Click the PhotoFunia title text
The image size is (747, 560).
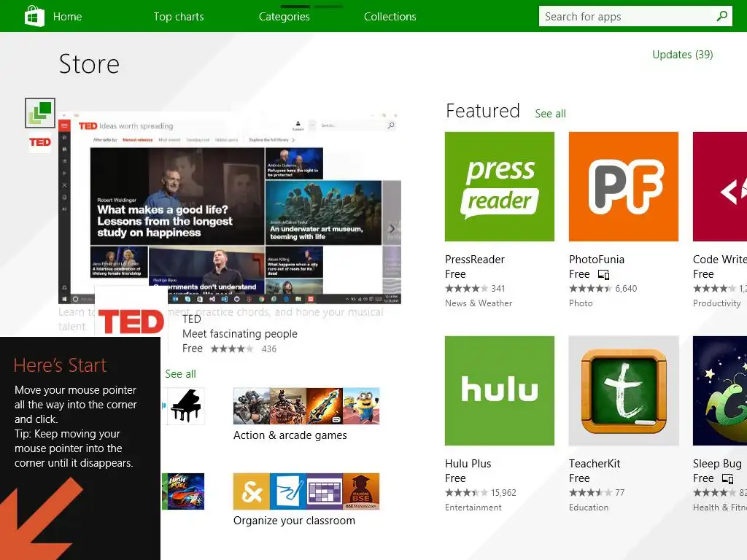tap(597, 260)
